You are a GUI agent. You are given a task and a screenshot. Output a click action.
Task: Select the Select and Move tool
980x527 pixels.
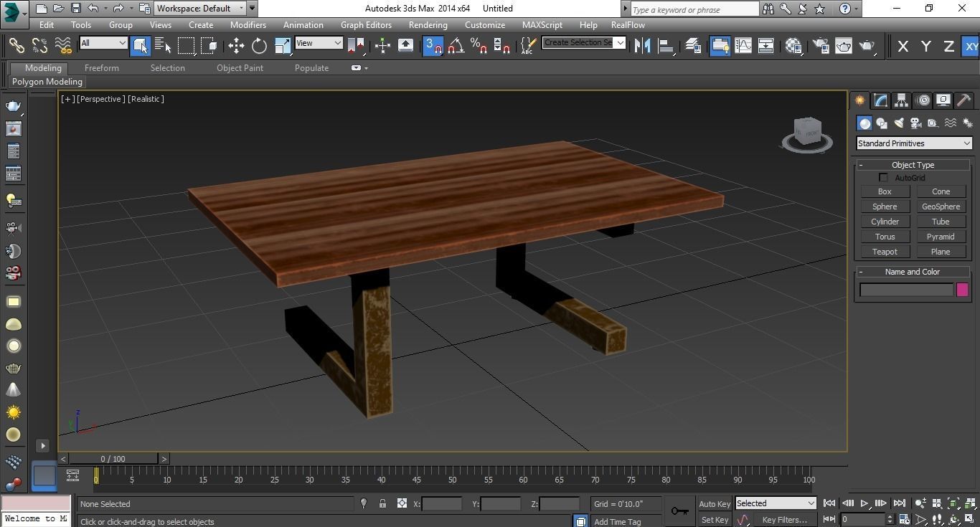tap(236, 45)
